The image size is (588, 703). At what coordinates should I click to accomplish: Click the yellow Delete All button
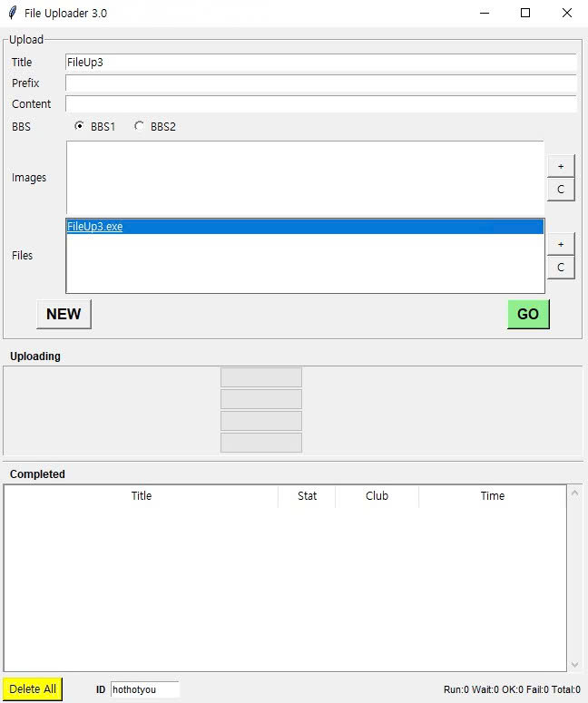tap(33, 689)
